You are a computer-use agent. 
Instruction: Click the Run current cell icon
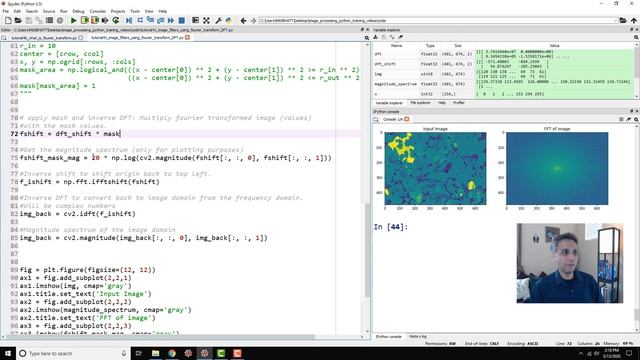point(84,20)
